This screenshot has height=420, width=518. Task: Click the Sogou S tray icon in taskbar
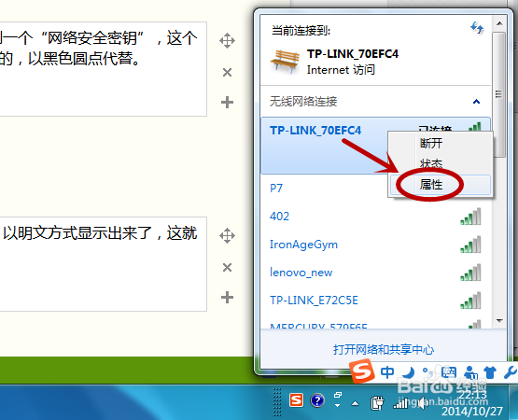(x=296, y=400)
